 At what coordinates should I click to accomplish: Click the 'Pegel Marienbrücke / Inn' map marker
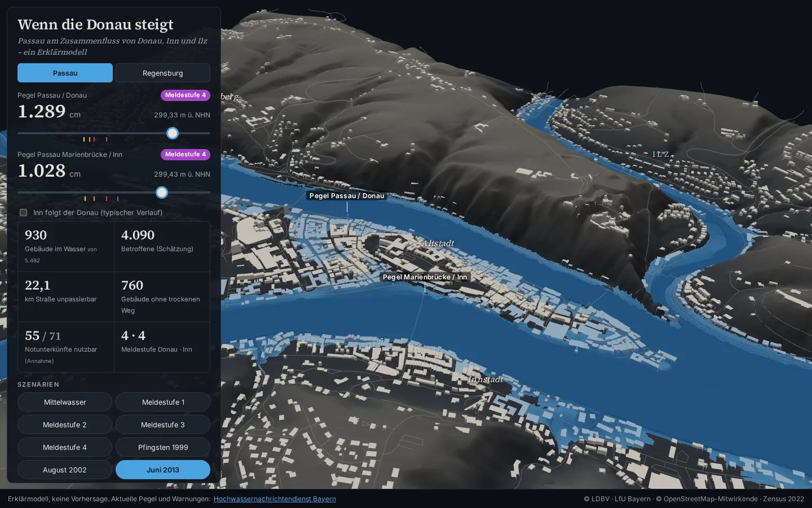(425, 277)
